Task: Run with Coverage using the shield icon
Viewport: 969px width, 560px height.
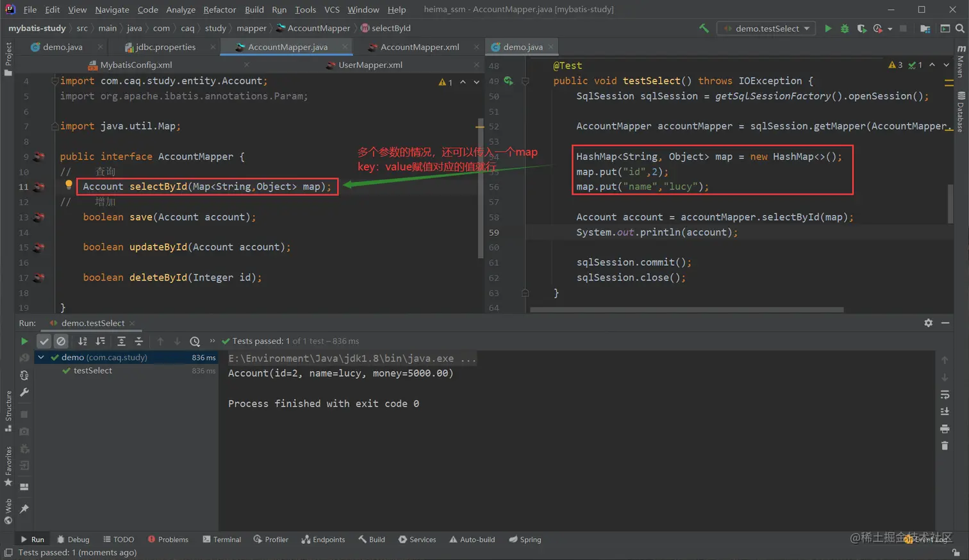Action: coord(861,28)
